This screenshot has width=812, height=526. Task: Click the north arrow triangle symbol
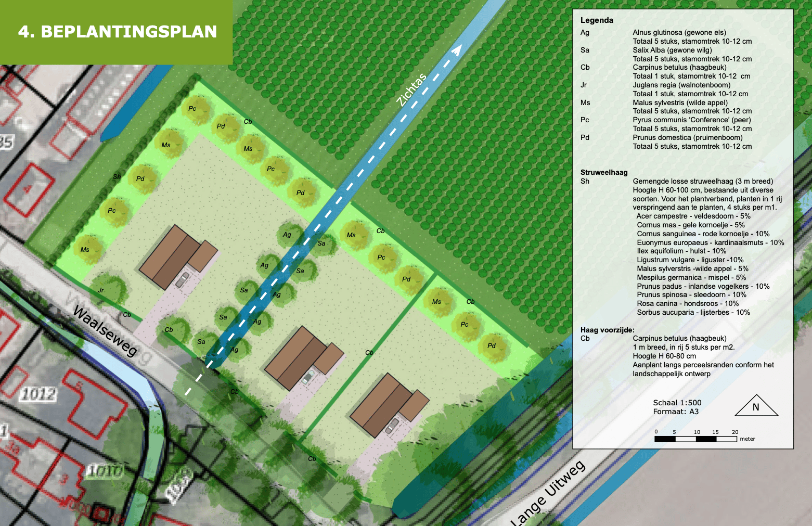click(756, 406)
